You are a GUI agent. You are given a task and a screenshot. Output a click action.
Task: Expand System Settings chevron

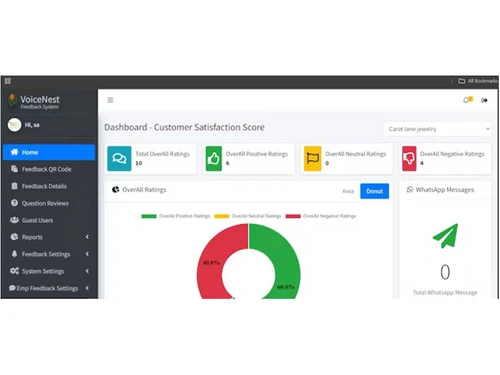pyautogui.click(x=87, y=271)
